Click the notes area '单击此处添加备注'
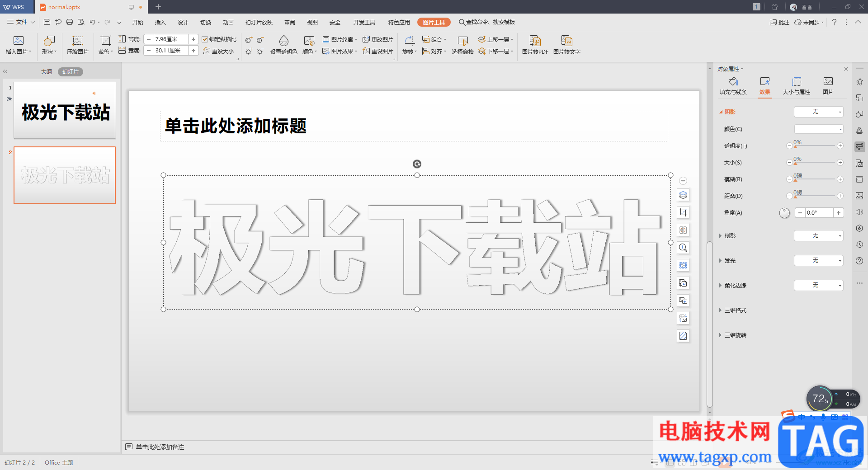Screen dimensions: 868x470 [x=160, y=447]
